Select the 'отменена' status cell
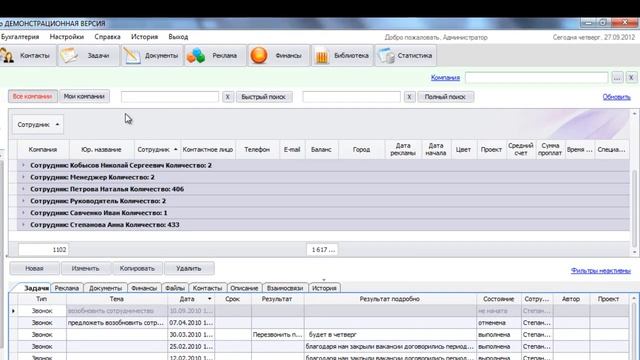Image resolution: width=640 pixels, height=360 pixels. pos(498,322)
